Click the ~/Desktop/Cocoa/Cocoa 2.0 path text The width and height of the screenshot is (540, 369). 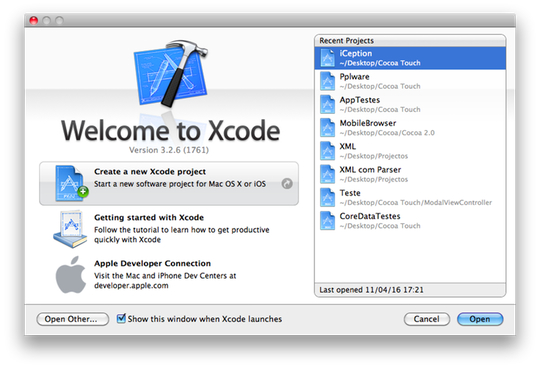pos(387,133)
